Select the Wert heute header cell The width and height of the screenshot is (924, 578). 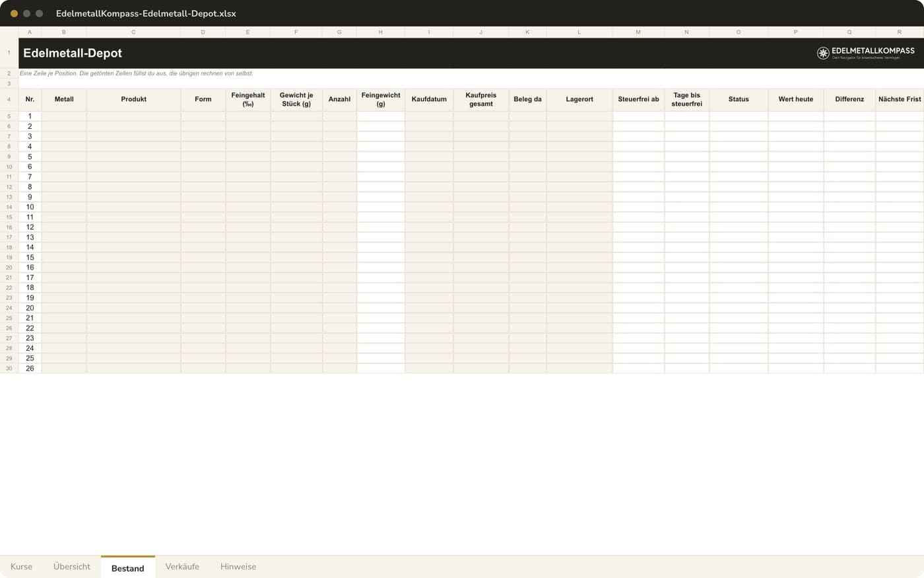click(x=796, y=99)
